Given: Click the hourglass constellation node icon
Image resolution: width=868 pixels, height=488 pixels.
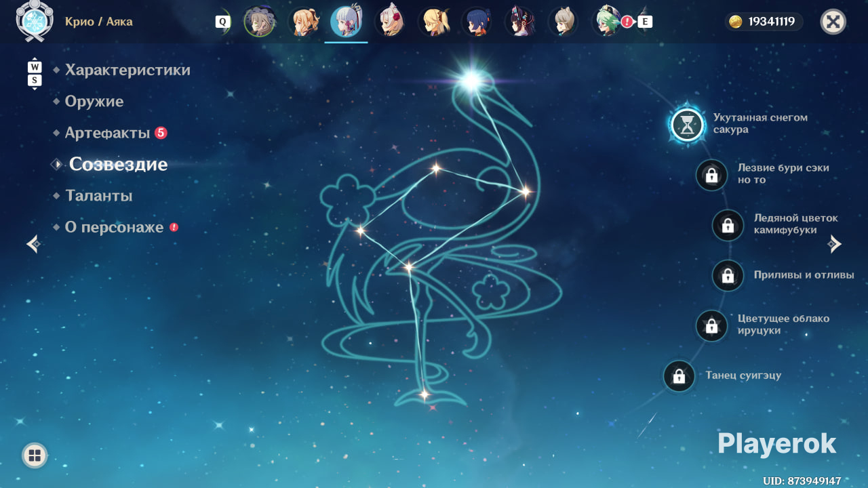Looking at the screenshot, I should tap(688, 125).
